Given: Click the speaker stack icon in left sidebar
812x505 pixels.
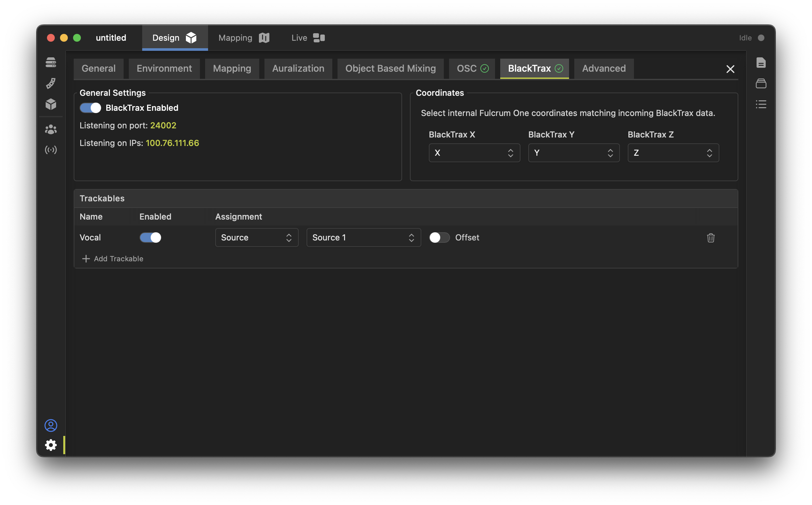Looking at the screenshot, I should [x=51, y=62].
